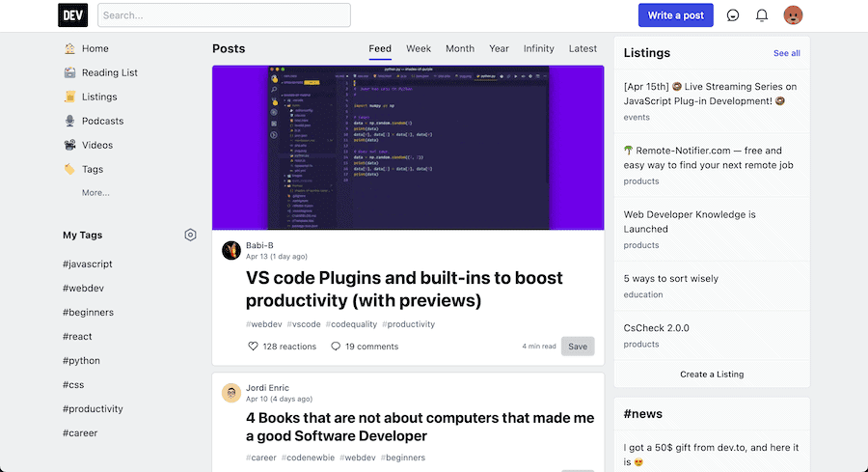Select the Infinity feed tab
Screen dimensions: 868x472
click(538, 48)
